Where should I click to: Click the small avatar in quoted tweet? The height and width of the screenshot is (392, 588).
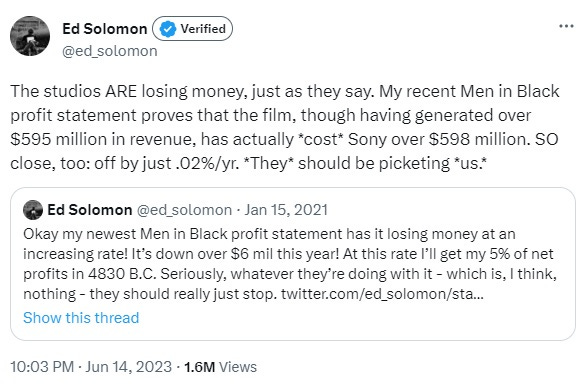33,210
